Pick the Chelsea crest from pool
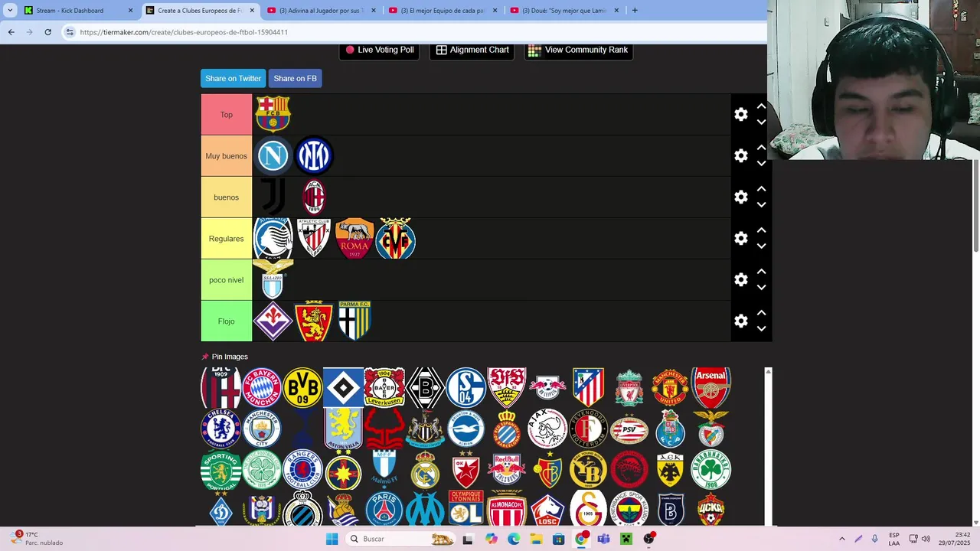This screenshot has width=980, height=551. (x=220, y=429)
